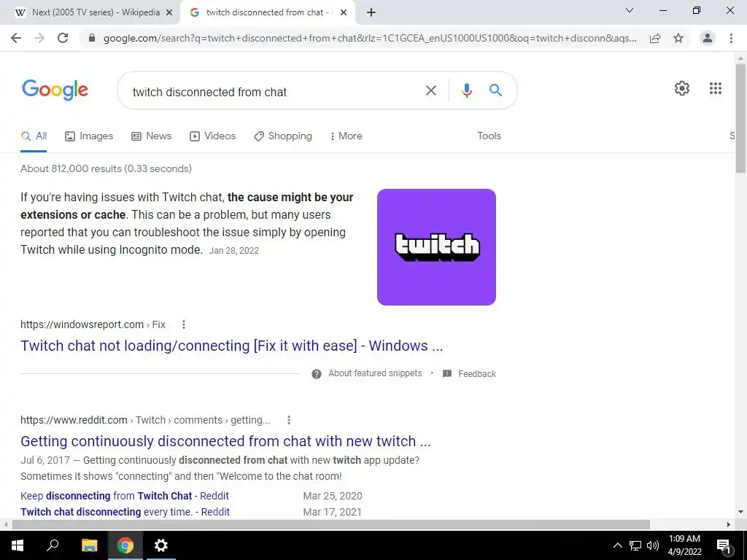Click the Chrome address bar URL
The width and height of the screenshot is (747, 560).
pyautogui.click(x=370, y=38)
